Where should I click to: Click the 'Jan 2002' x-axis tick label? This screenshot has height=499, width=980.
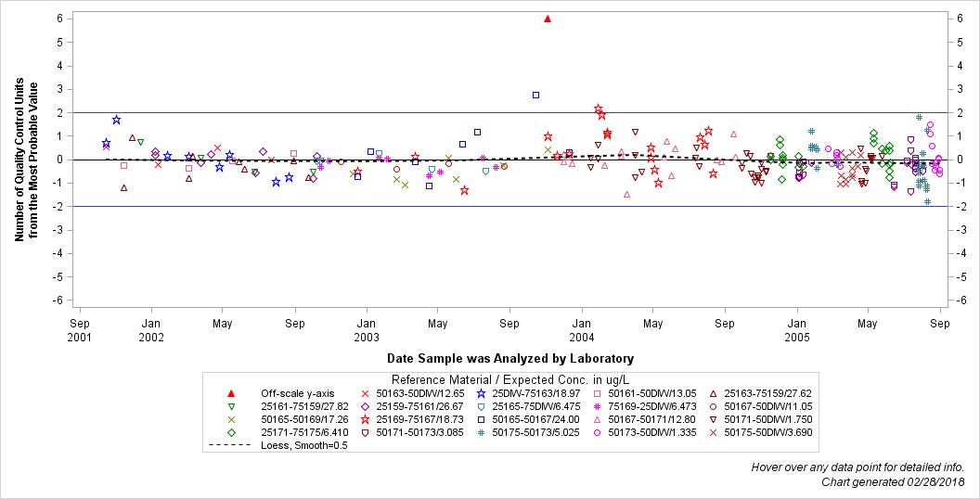tap(151, 329)
